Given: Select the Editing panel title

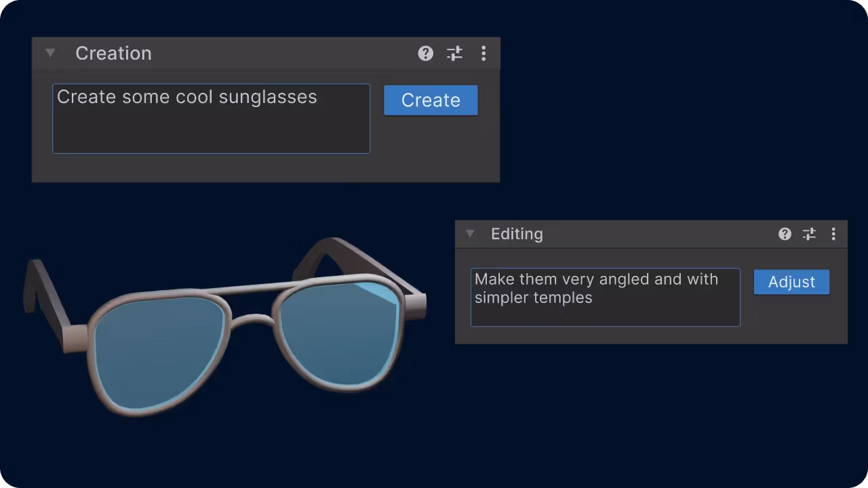Looking at the screenshot, I should coord(517,234).
